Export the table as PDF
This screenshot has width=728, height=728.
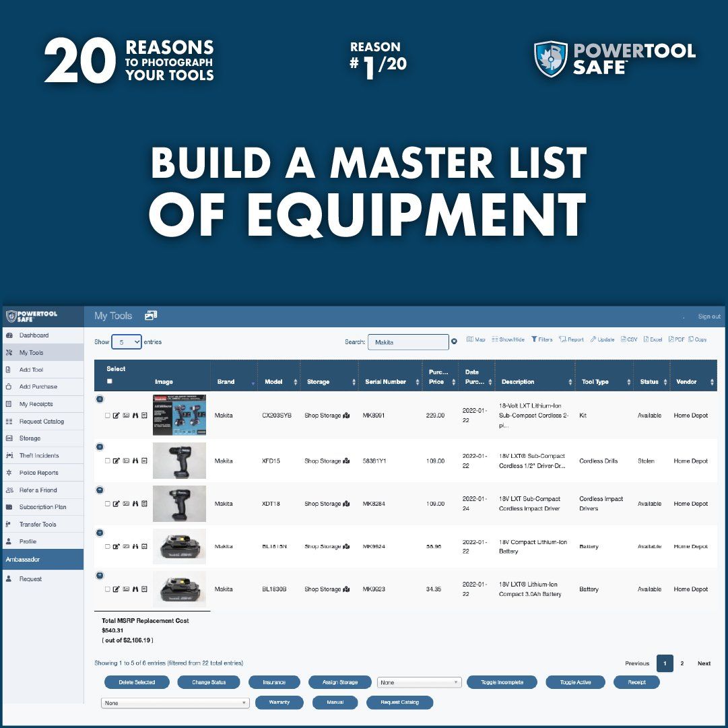tap(676, 339)
